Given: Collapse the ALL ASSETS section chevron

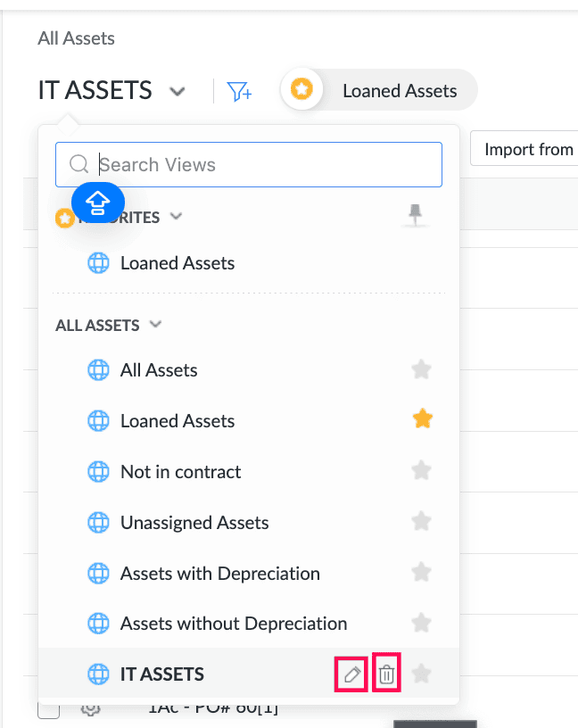Looking at the screenshot, I should tap(156, 325).
